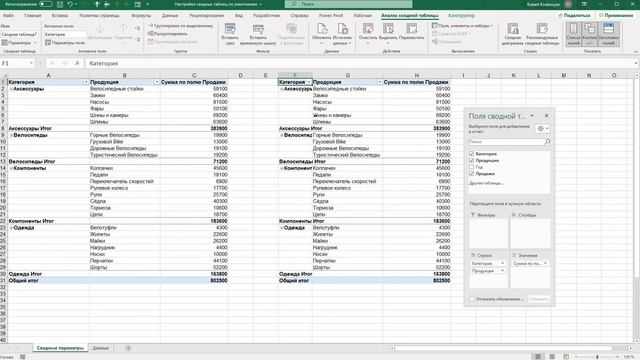
Task: Open the Файл menu
Action: 8,16
